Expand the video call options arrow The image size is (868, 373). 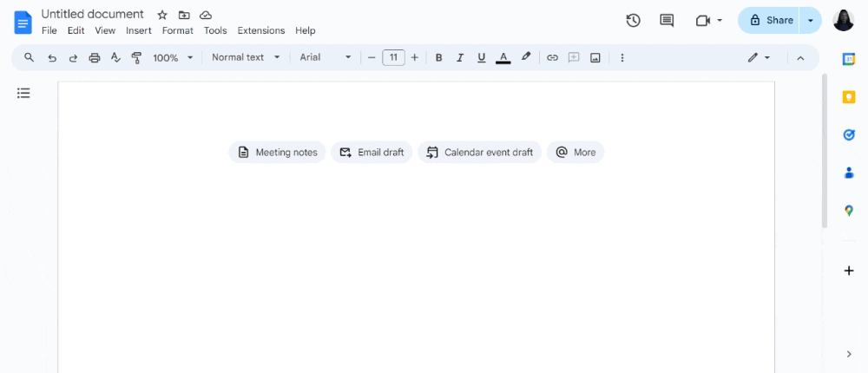coord(720,21)
